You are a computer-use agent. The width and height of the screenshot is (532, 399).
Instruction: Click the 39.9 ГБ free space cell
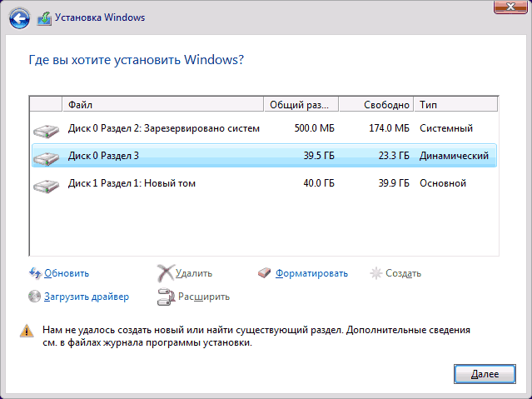[394, 183]
